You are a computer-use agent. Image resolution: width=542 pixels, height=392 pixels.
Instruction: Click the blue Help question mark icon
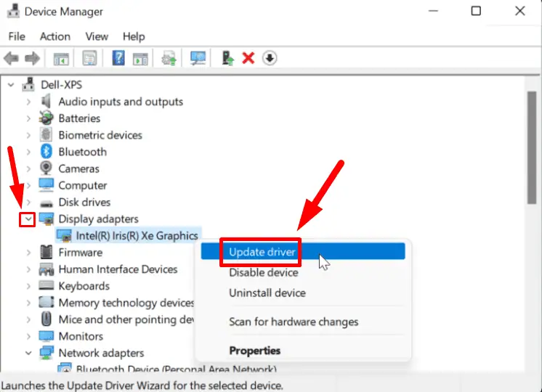click(x=118, y=57)
